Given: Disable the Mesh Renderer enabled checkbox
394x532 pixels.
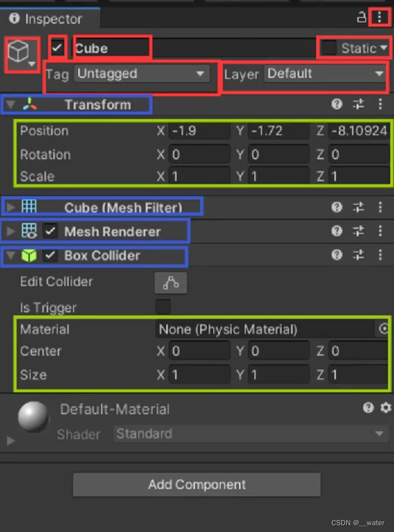Looking at the screenshot, I should click(50, 231).
